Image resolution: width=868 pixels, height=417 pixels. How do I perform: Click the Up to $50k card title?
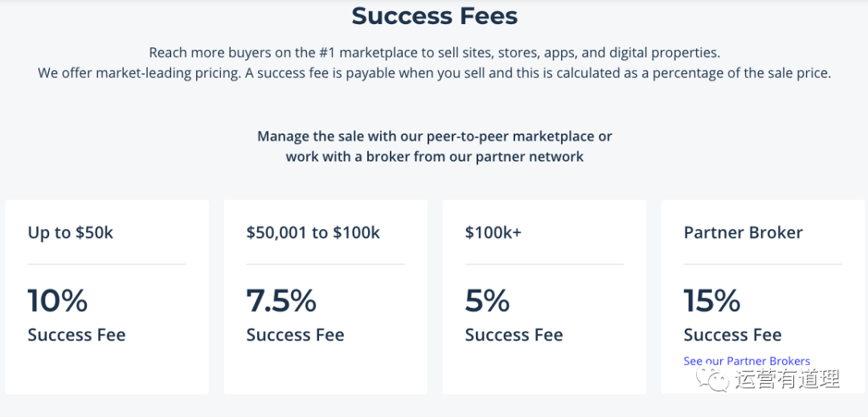tap(70, 233)
